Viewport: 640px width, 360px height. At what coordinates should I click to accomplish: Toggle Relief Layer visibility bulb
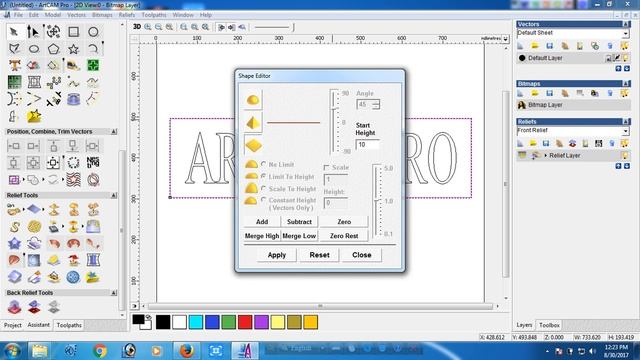pyautogui.click(x=624, y=156)
